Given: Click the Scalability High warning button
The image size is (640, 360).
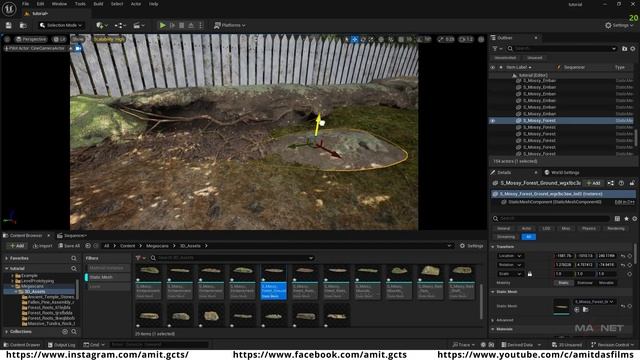Looking at the screenshot, I should pos(109,39).
